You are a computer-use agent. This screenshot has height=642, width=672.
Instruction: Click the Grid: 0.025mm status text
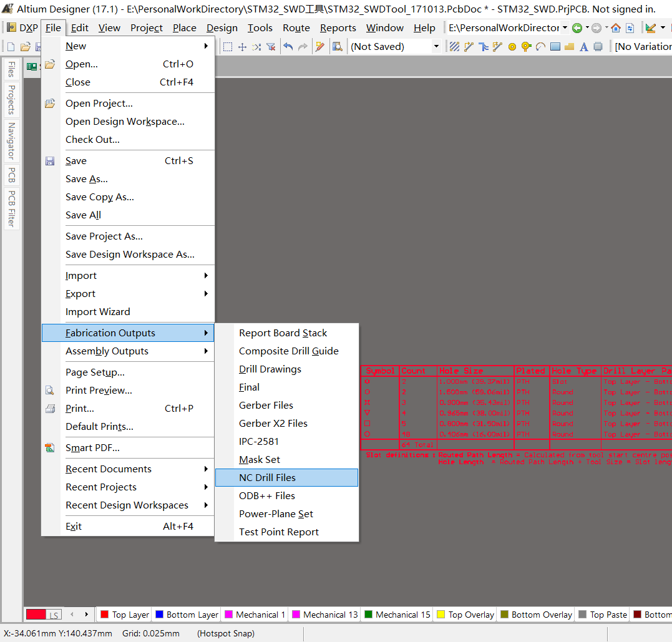pyautogui.click(x=151, y=633)
